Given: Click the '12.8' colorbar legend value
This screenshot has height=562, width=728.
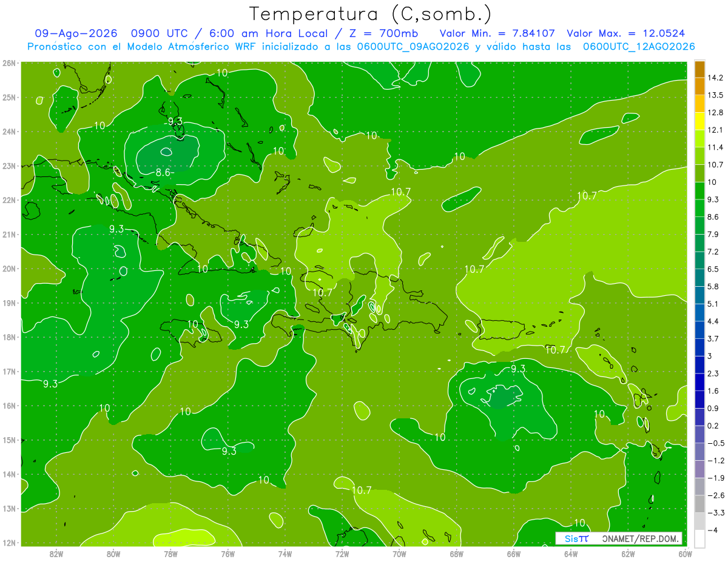Looking at the screenshot, I should (x=715, y=113).
